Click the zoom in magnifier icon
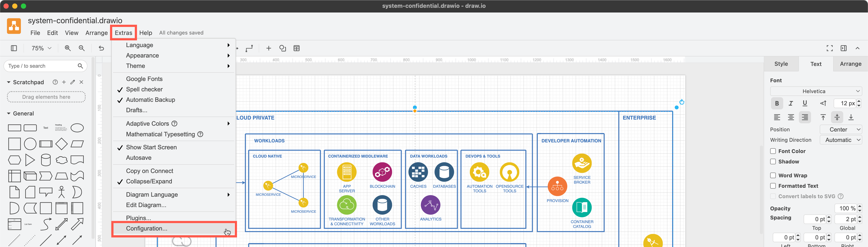 coord(68,48)
